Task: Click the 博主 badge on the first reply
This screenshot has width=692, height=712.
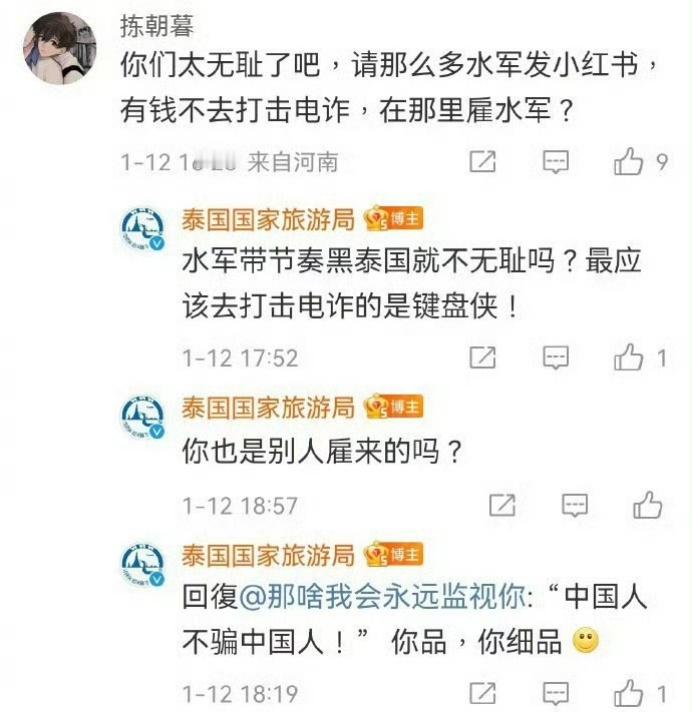Action: (x=393, y=218)
